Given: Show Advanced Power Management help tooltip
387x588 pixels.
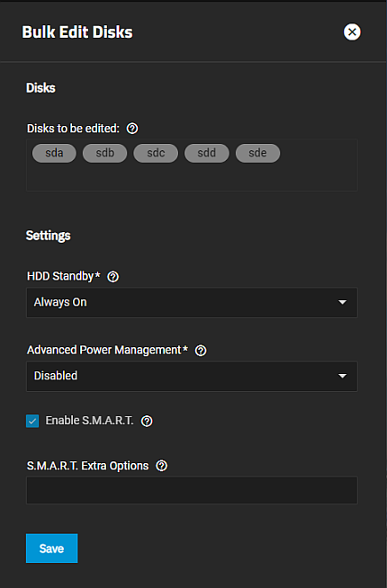Looking at the screenshot, I should point(201,351).
